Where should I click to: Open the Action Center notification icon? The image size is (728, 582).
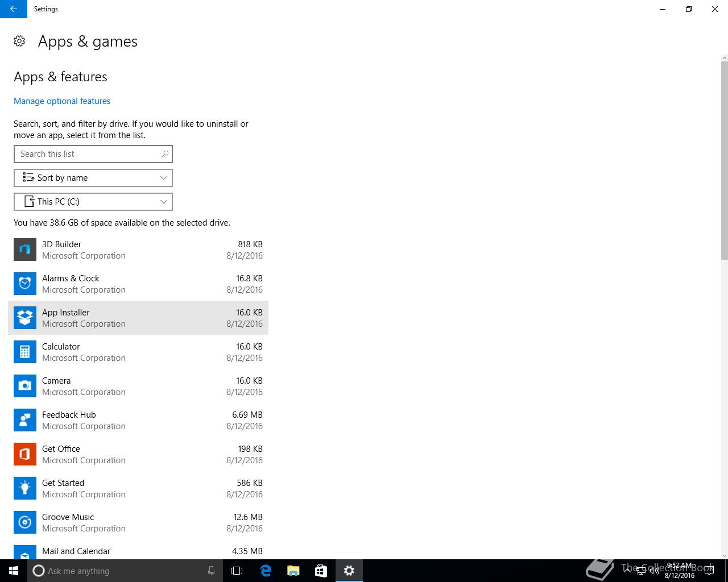tap(709, 571)
